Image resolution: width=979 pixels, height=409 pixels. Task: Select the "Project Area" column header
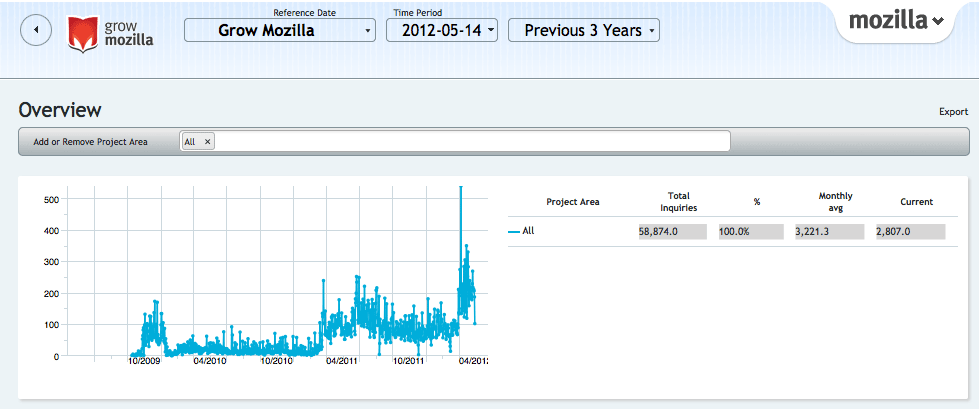tap(572, 202)
